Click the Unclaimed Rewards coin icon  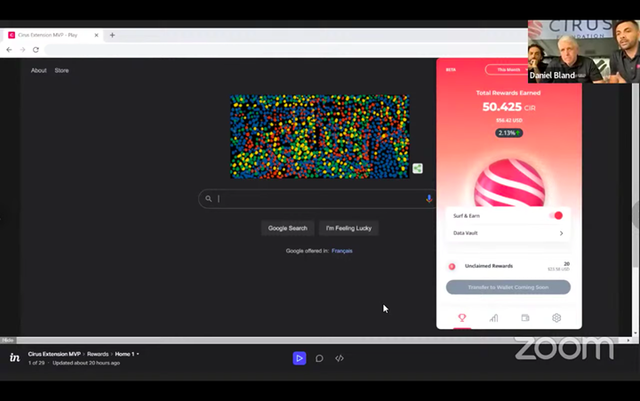tap(452, 266)
